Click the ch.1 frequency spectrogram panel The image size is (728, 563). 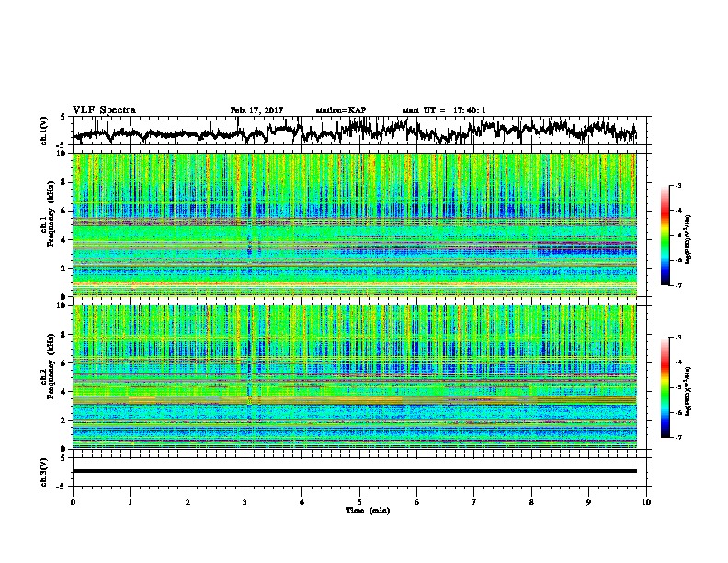(355, 224)
